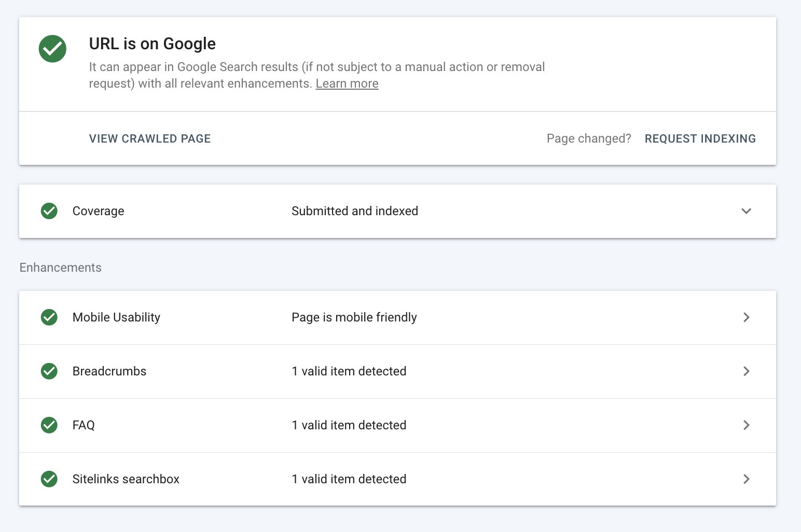Expand the Coverage section chevron
801x532 pixels.
(x=746, y=211)
